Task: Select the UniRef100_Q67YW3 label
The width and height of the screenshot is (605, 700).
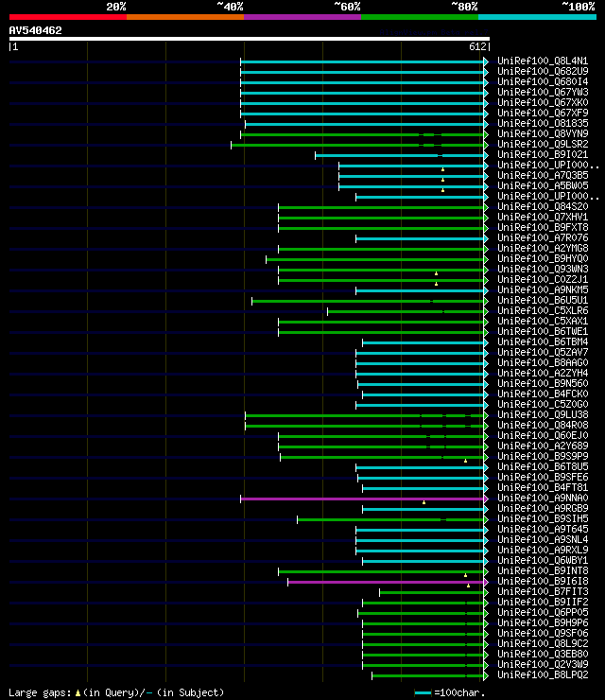Action: pyautogui.click(x=543, y=92)
